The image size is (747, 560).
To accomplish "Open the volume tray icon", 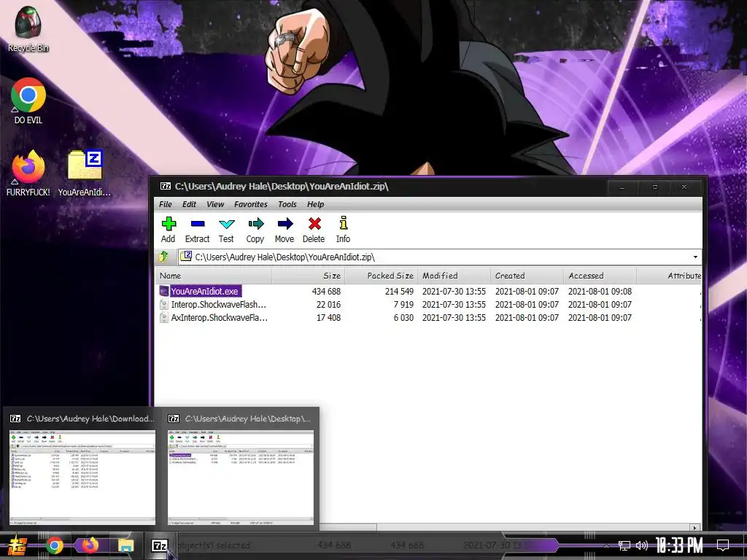I will click(642, 545).
